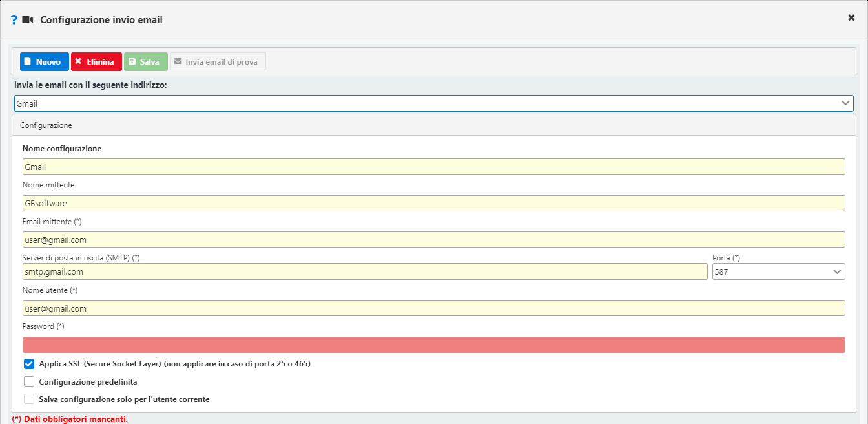
Task: Click the Nuovo button
Action: point(44,62)
